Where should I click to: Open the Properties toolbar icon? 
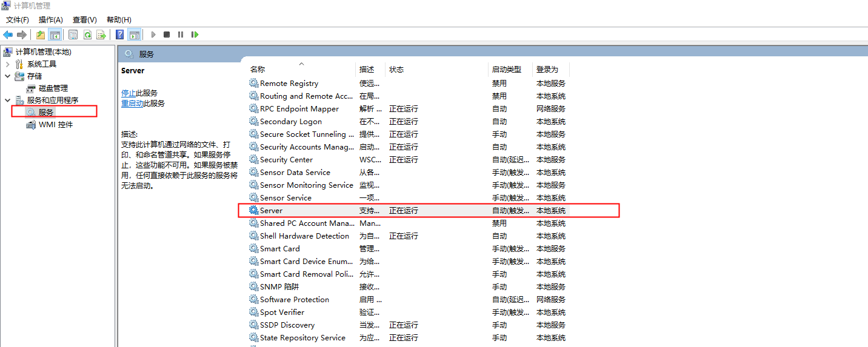[73, 35]
